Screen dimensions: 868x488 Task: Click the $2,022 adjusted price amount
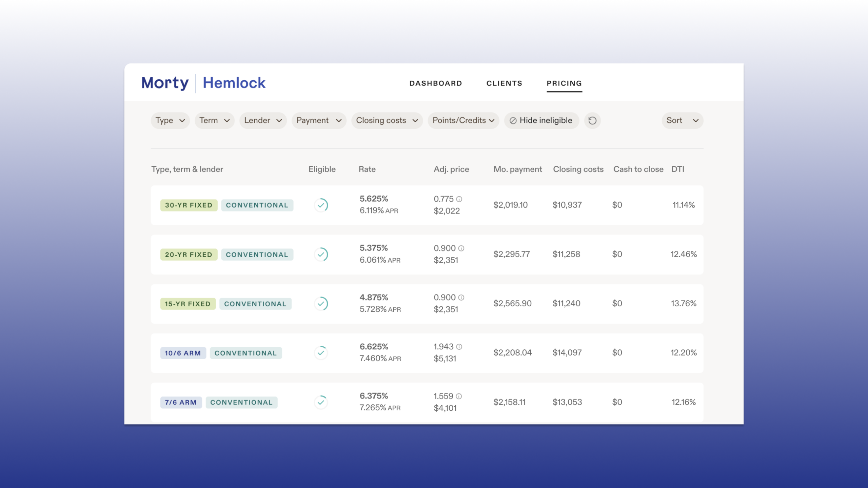447,211
